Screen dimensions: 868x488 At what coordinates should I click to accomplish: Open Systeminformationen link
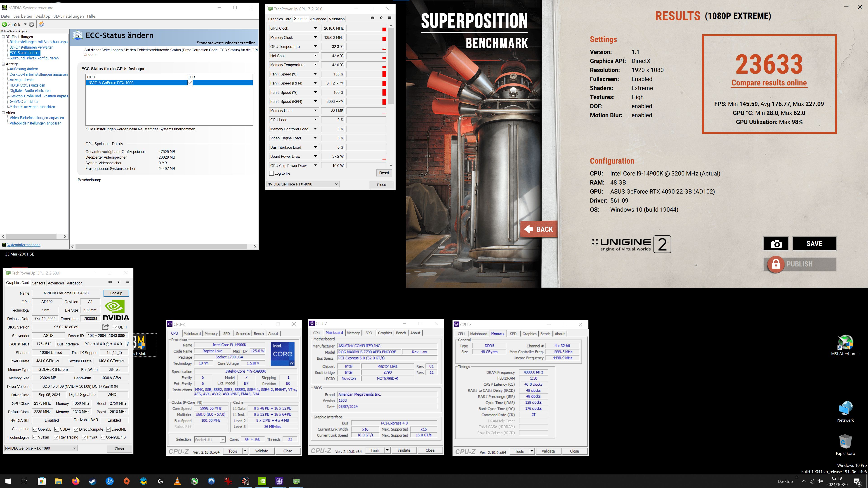[x=23, y=245]
